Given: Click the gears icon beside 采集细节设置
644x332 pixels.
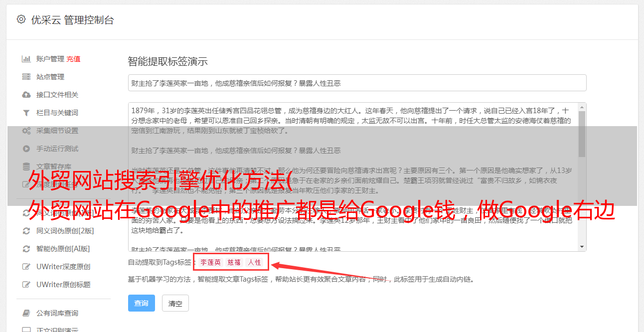Looking at the screenshot, I should click(x=26, y=131).
